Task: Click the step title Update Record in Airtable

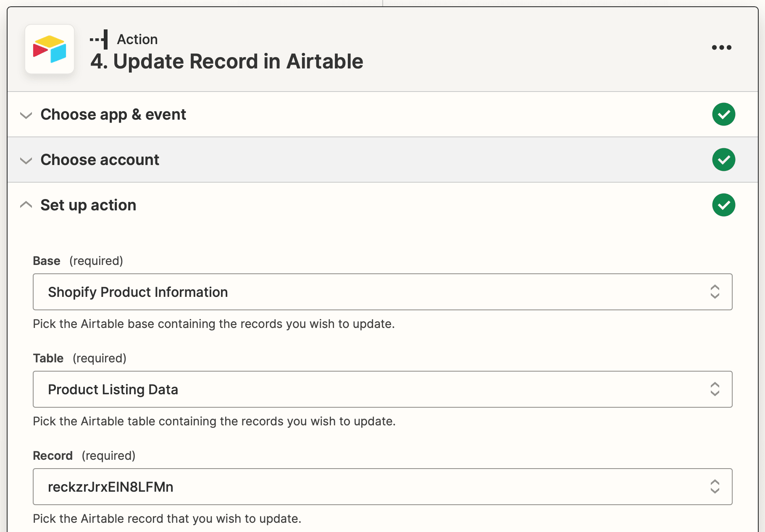Action: pyautogui.click(x=227, y=62)
